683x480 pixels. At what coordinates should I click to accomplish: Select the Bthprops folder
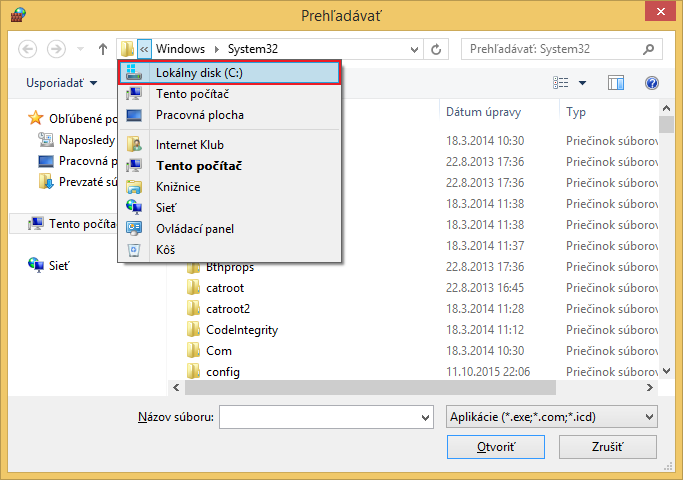(230, 267)
